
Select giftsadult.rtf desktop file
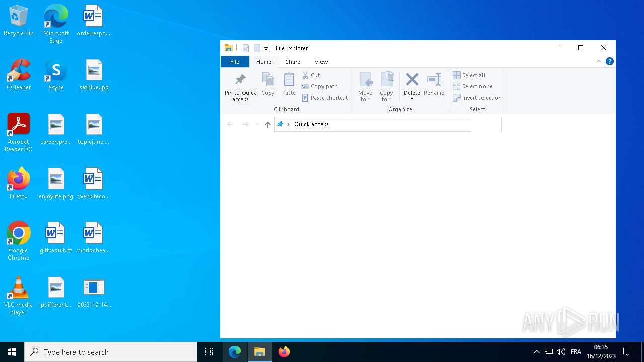[x=56, y=238]
